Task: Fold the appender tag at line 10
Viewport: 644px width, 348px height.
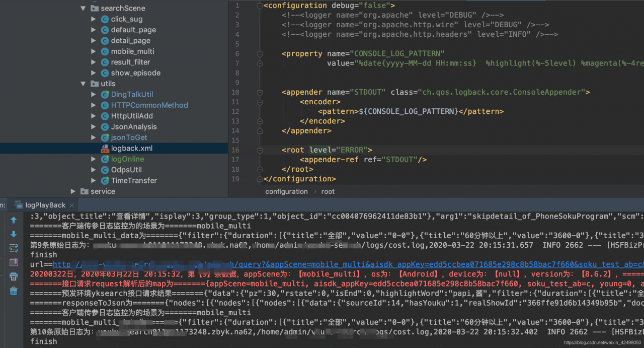Action: coord(260,92)
